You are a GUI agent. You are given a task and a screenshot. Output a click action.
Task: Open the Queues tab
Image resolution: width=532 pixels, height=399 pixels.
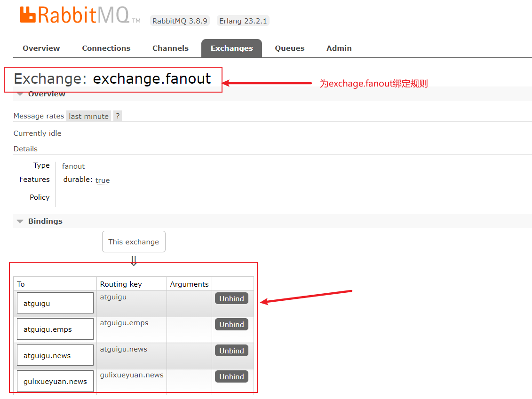[x=289, y=48]
